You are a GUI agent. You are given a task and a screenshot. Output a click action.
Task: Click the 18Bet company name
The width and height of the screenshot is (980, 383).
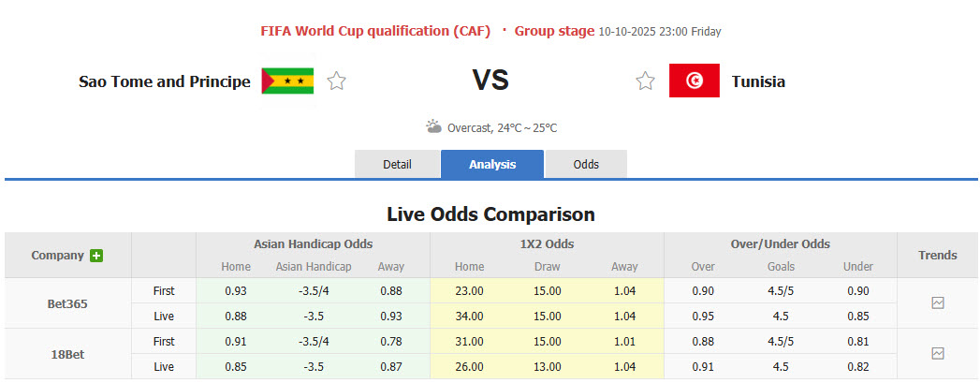click(x=67, y=354)
